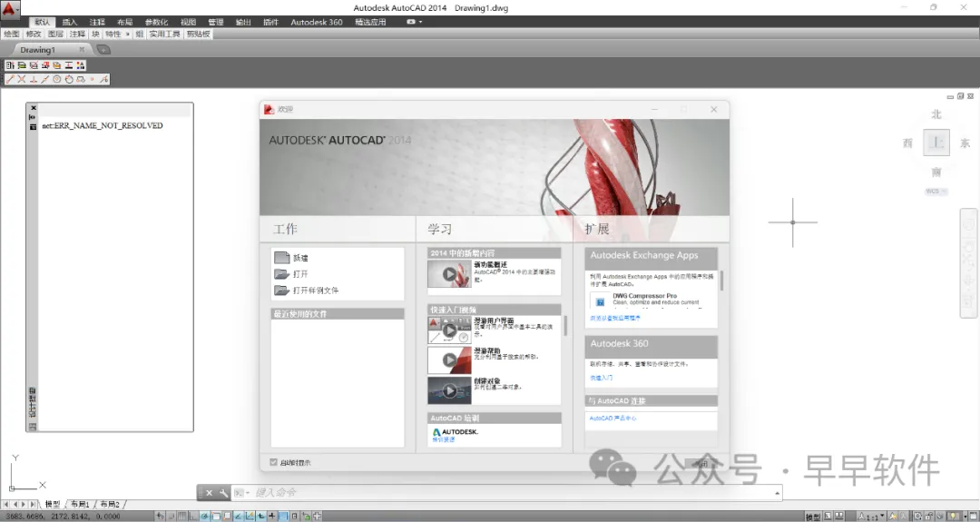This screenshot has width=980, height=522.
Task: Click the ViewCube 上 top face
Action: (936, 143)
